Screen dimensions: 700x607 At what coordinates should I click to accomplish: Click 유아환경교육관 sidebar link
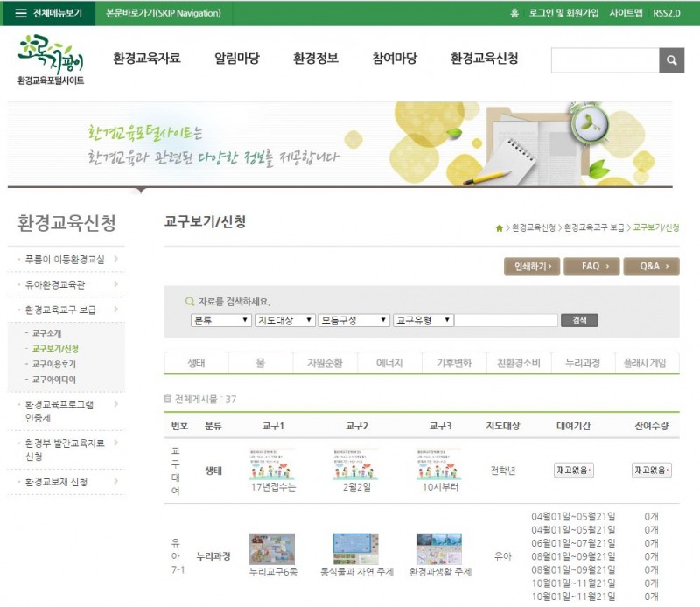pos(55,284)
